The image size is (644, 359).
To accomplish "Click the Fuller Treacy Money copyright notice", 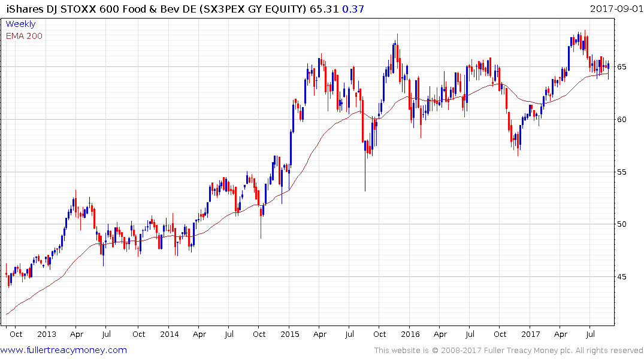I will click(x=509, y=351).
